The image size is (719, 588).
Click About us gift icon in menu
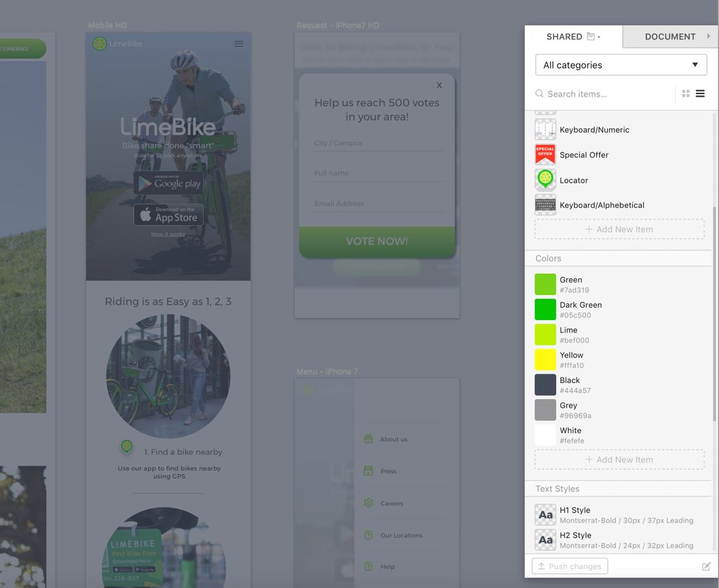[368, 439]
